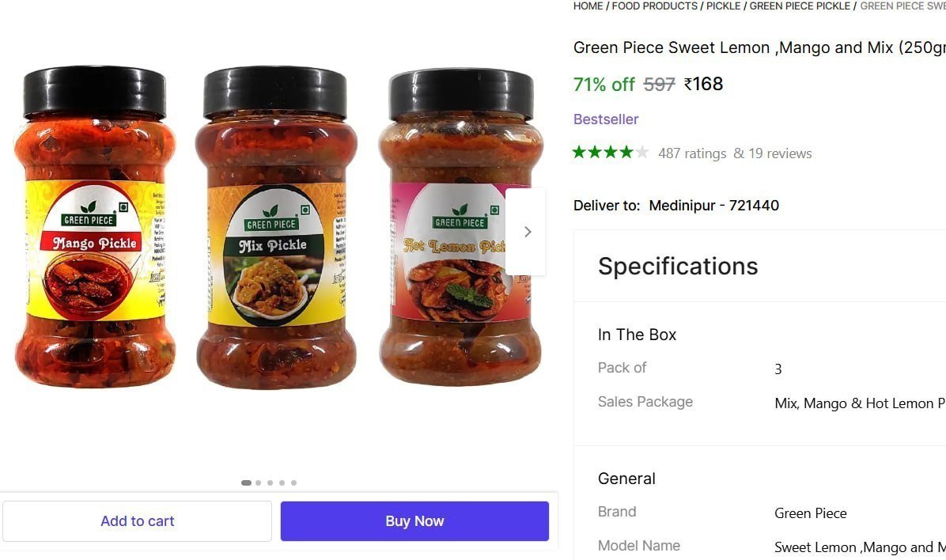Screen dimensions: 946x560
Task: Select the third carousel dot indicator
Action: pyautogui.click(x=270, y=482)
